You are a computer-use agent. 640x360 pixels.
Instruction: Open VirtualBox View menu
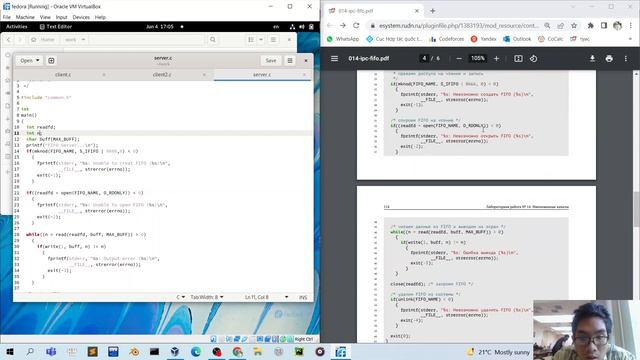pos(45,17)
